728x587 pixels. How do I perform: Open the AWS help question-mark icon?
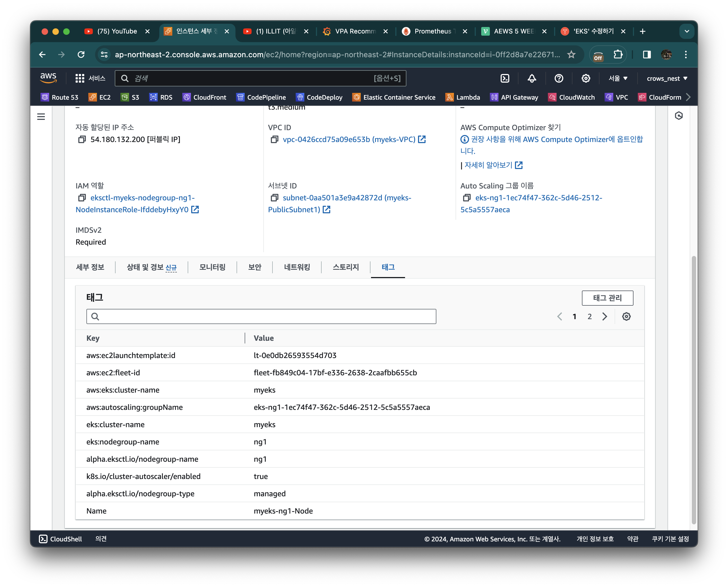pyautogui.click(x=559, y=79)
